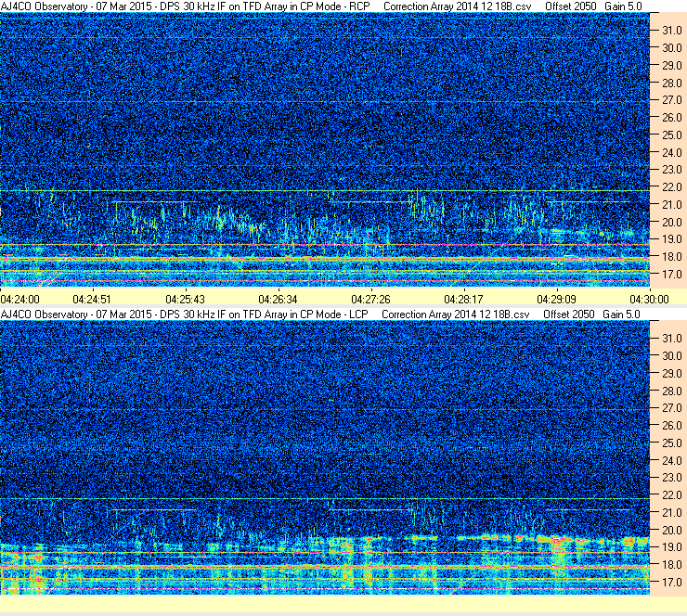Click the 29.0 frequency label on RCP plot
The height and width of the screenshot is (616, 687).
[671, 66]
